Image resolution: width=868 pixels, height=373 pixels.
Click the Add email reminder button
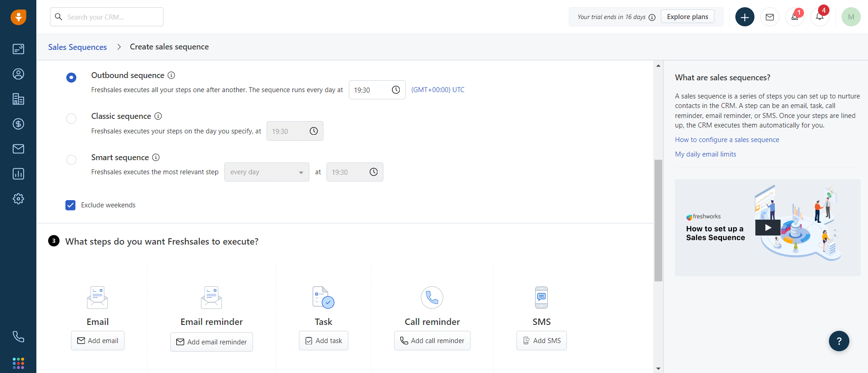[212, 342]
